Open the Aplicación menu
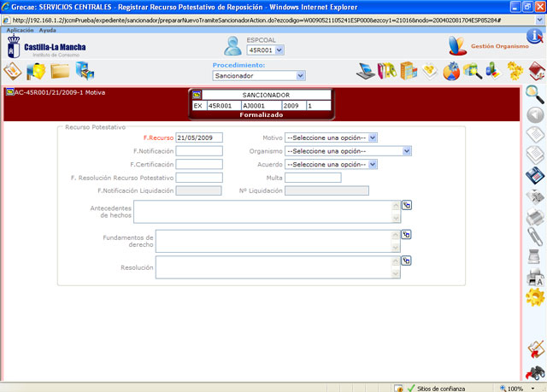Image resolution: width=547 pixels, height=392 pixels. point(20,30)
